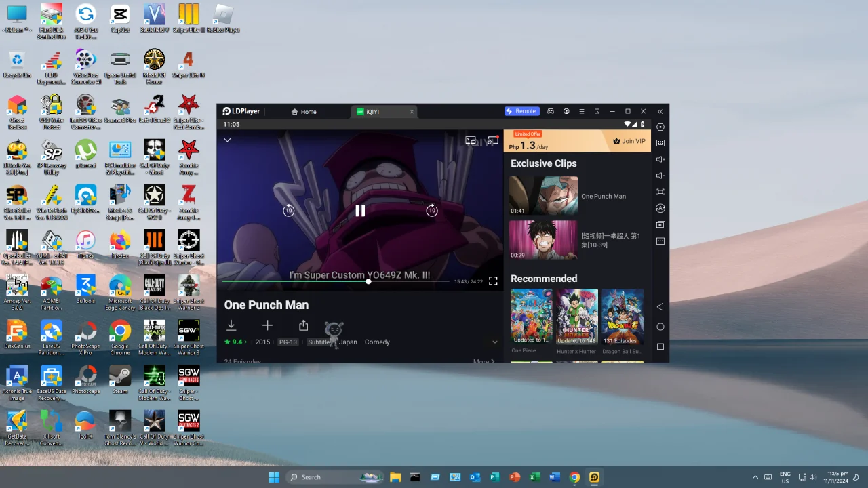868x488 pixels.
Task: Play the 00:29 exclusive clip thumbnail
Action: pos(543,239)
